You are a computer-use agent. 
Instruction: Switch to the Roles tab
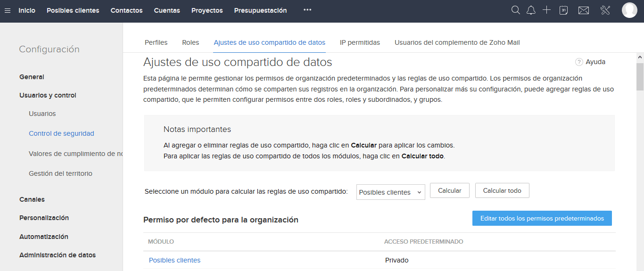click(190, 42)
